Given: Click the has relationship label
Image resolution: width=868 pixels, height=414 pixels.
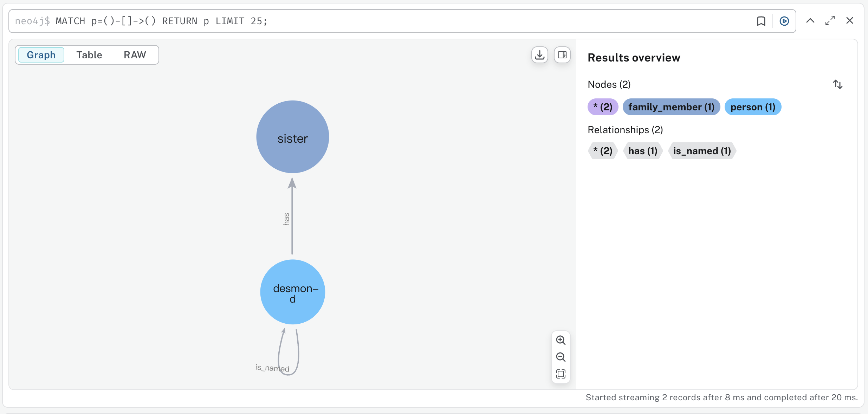Looking at the screenshot, I should (286, 219).
